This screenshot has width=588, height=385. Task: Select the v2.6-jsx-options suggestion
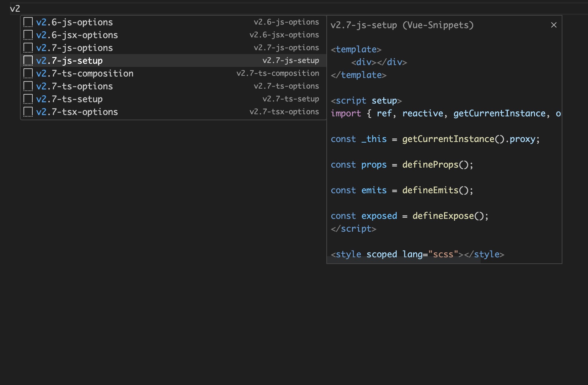pos(173,35)
